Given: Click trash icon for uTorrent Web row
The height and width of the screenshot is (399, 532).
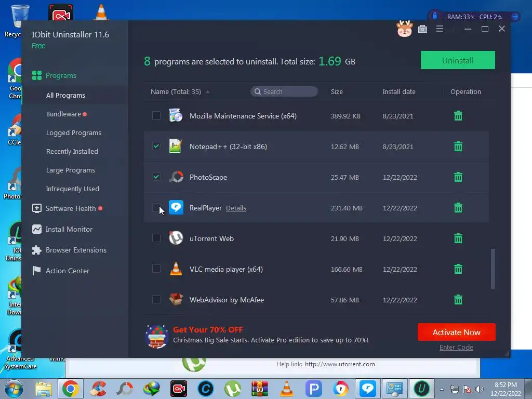Looking at the screenshot, I should click(458, 238).
